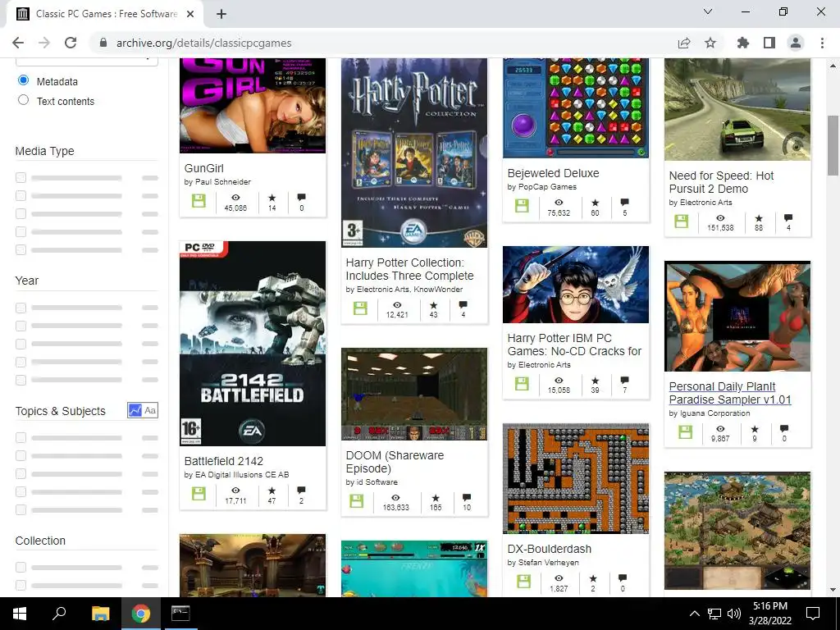Tick the third Topics & Subjects filter checkbox
This screenshot has width=840, height=630.
(x=21, y=473)
